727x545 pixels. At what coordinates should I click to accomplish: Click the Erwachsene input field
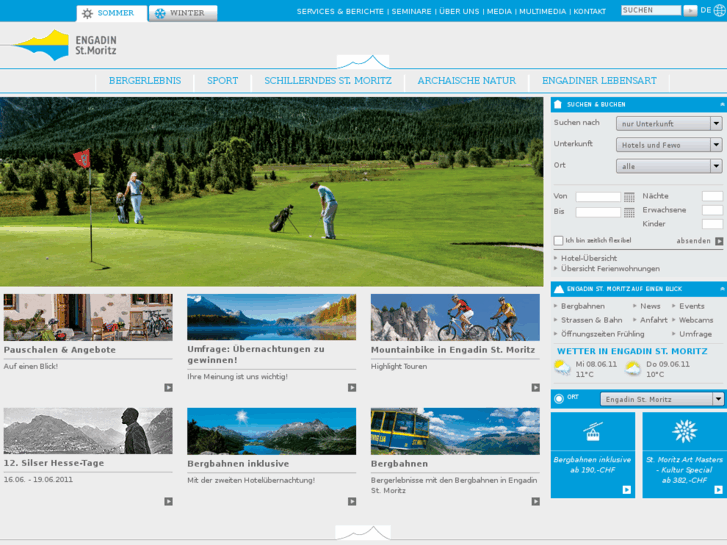point(712,210)
